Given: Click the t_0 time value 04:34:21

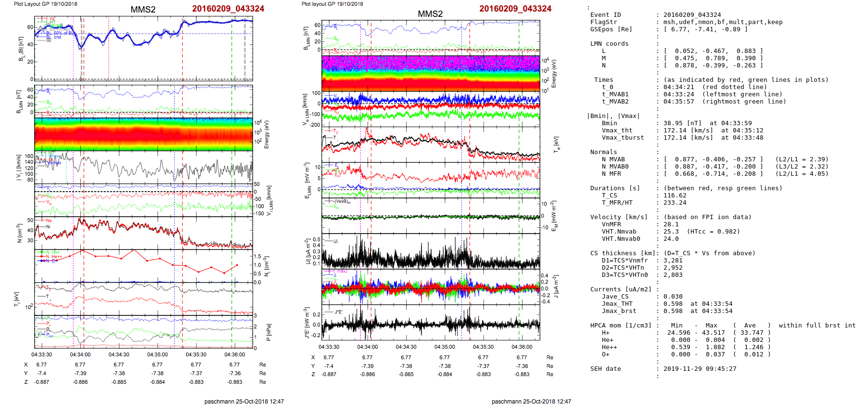Looking at the screenshot, I should click(678, 87).
